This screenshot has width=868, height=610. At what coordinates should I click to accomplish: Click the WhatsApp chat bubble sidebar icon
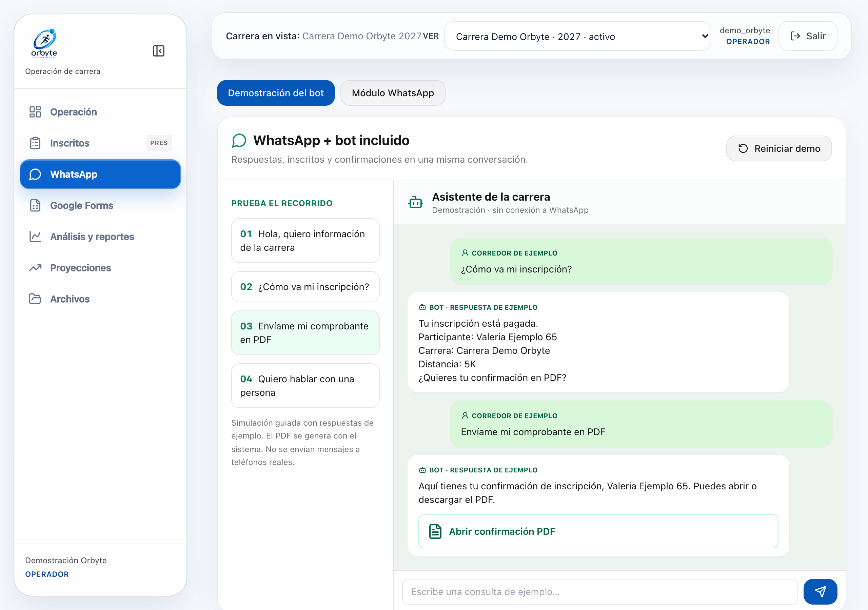click(35, 174)
